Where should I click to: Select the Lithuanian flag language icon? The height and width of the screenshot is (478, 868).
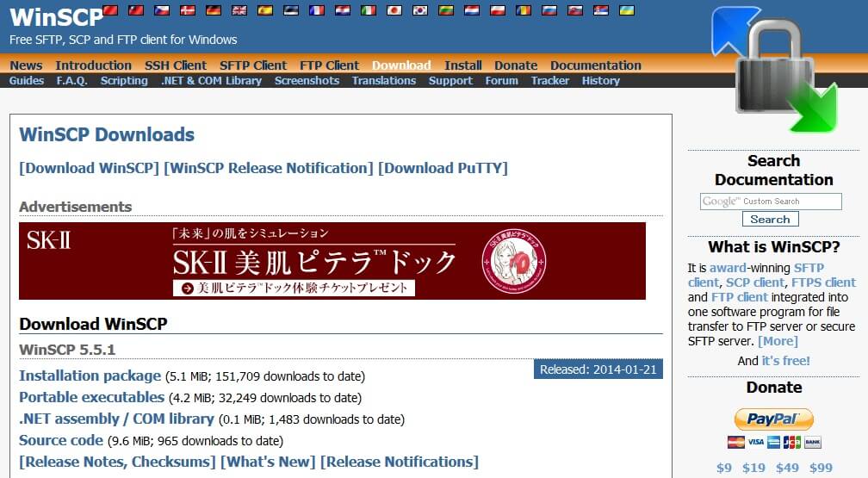click(446, 10)
